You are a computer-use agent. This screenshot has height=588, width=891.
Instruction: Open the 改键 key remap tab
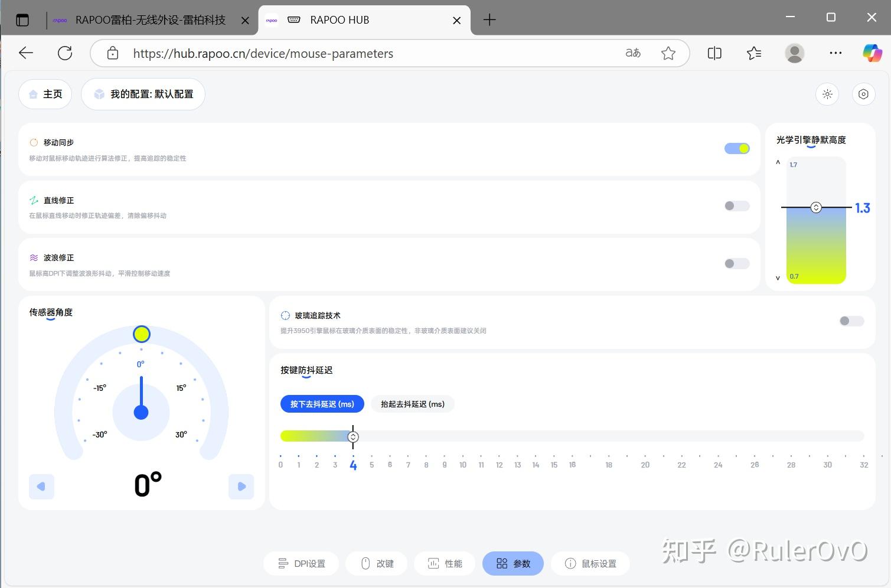[377, 564]
